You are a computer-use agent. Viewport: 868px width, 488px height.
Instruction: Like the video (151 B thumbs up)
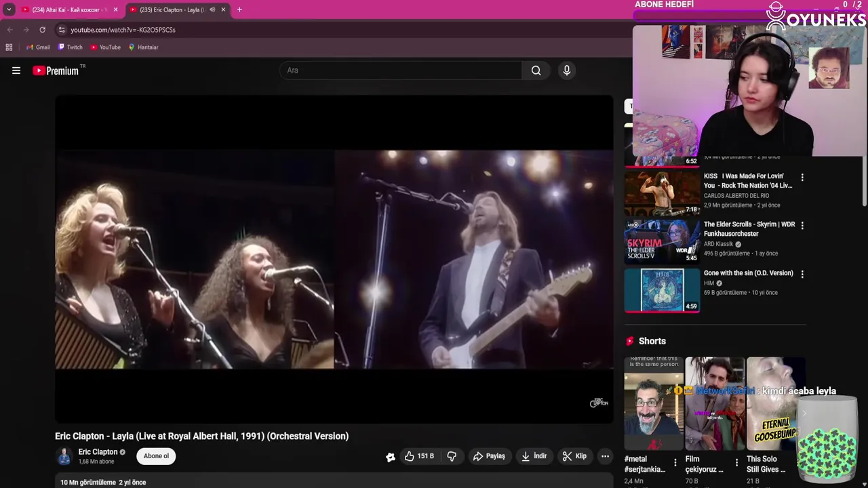pos(419,456)
